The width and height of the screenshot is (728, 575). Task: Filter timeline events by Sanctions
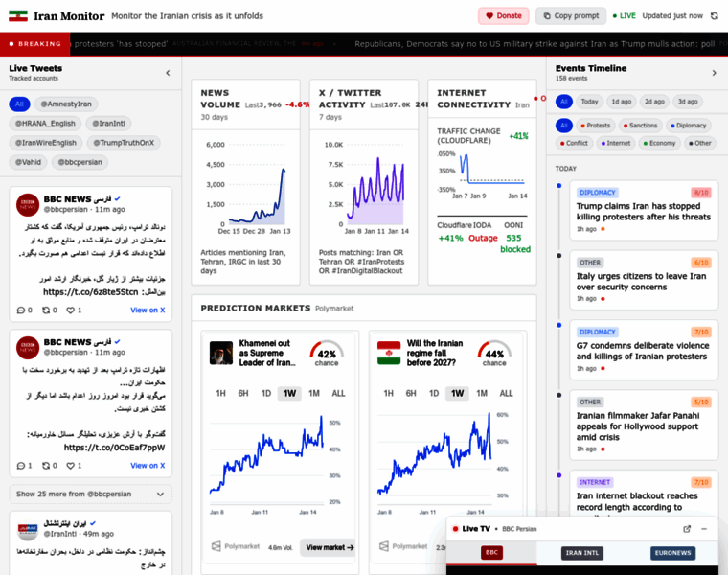[x=640, y=126]
